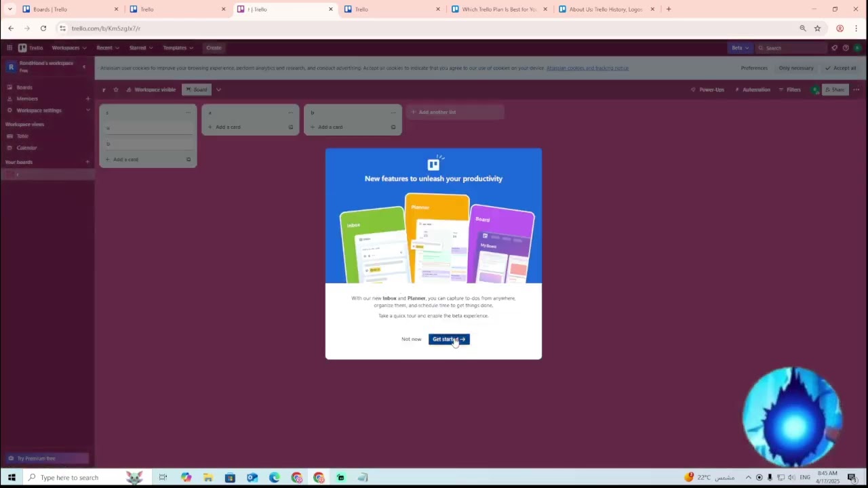Viewport: 868px width, 488px height.
Task: Switch to the Boards | Trello browser tab
Action: pos(70,9)
